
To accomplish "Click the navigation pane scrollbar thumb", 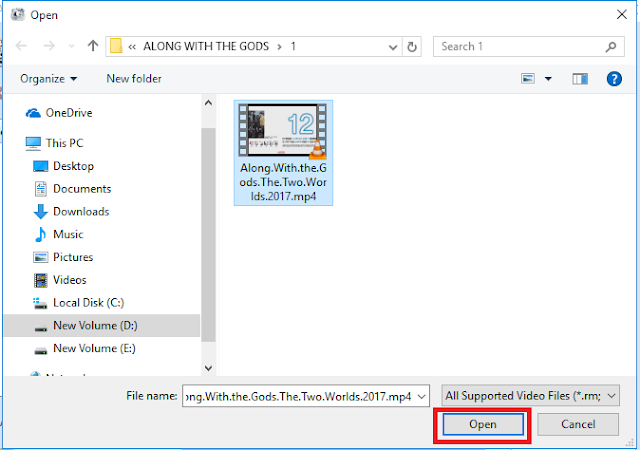I will tap(208, 235).
